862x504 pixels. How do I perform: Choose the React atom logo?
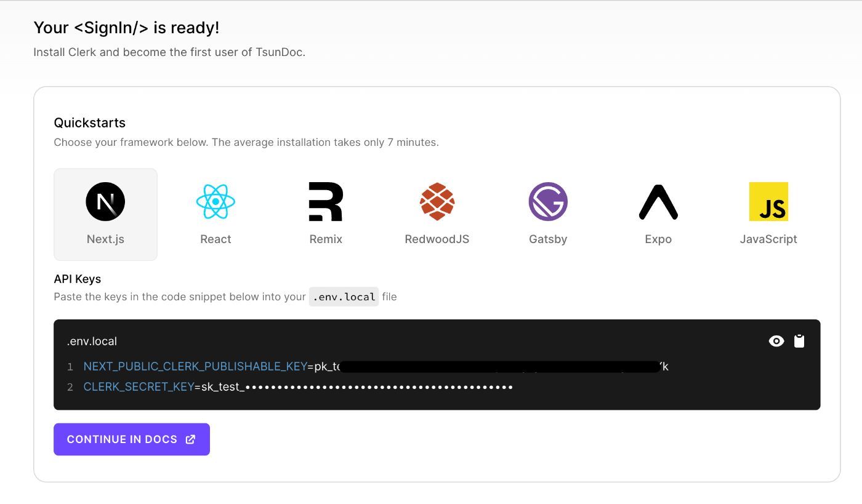[216, 202]
